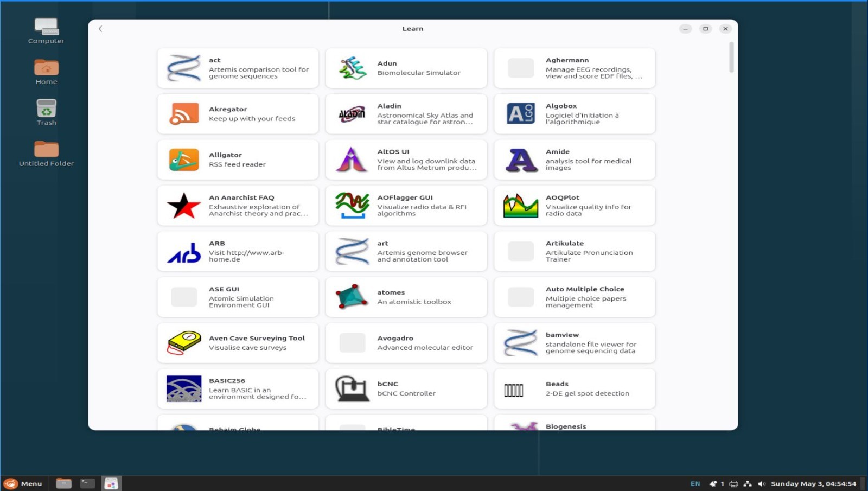Open the Menu button in the taskbar
The height and width of the screenshot is (491, 868).
click(x=23, y=483)
